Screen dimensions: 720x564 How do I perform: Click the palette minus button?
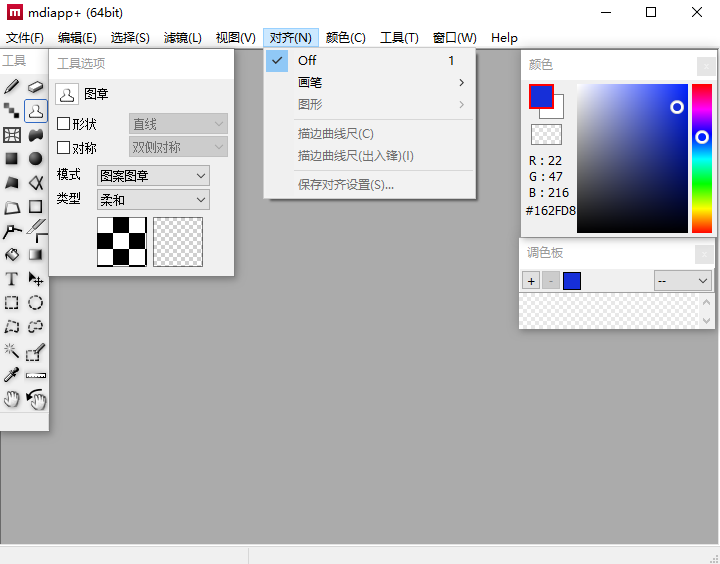point(551,281)
